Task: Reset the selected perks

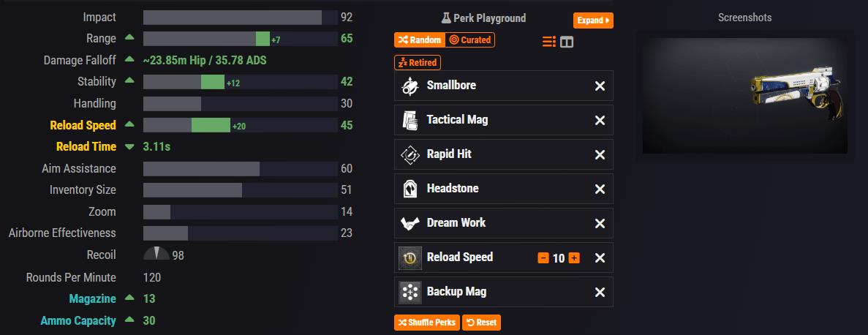Action: tap(481, 322)
